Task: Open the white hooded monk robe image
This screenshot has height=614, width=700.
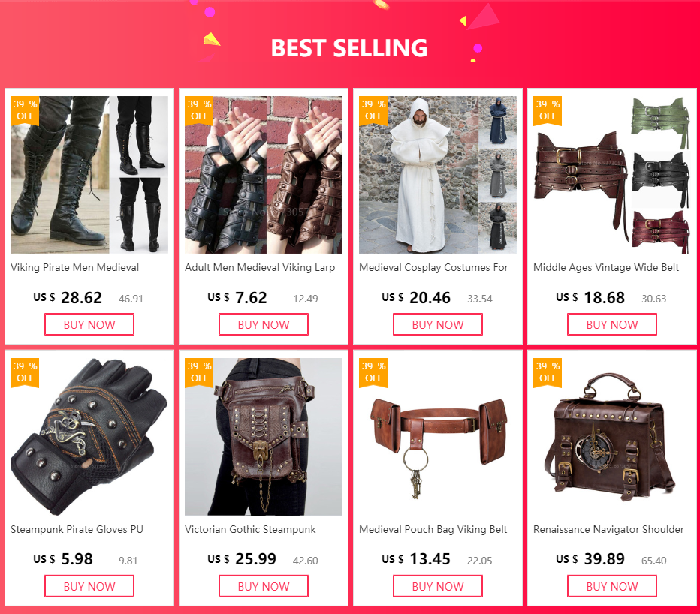Action: pos(437,175)
